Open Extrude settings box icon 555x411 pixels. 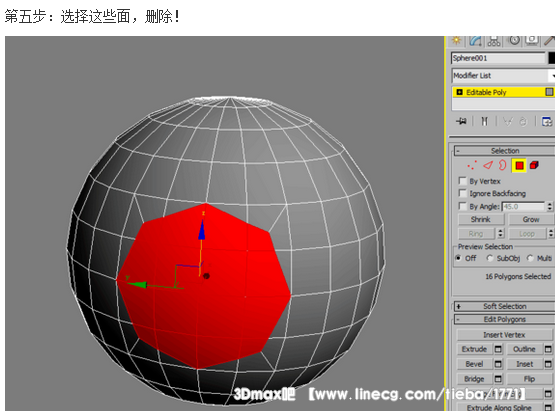pyautogui.click(x=498, y=349)
